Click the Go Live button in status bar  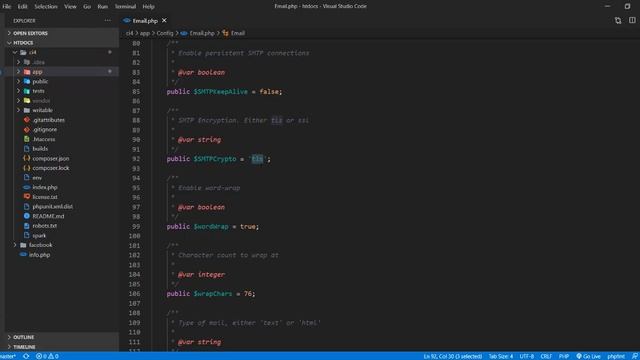pos(588,356)
